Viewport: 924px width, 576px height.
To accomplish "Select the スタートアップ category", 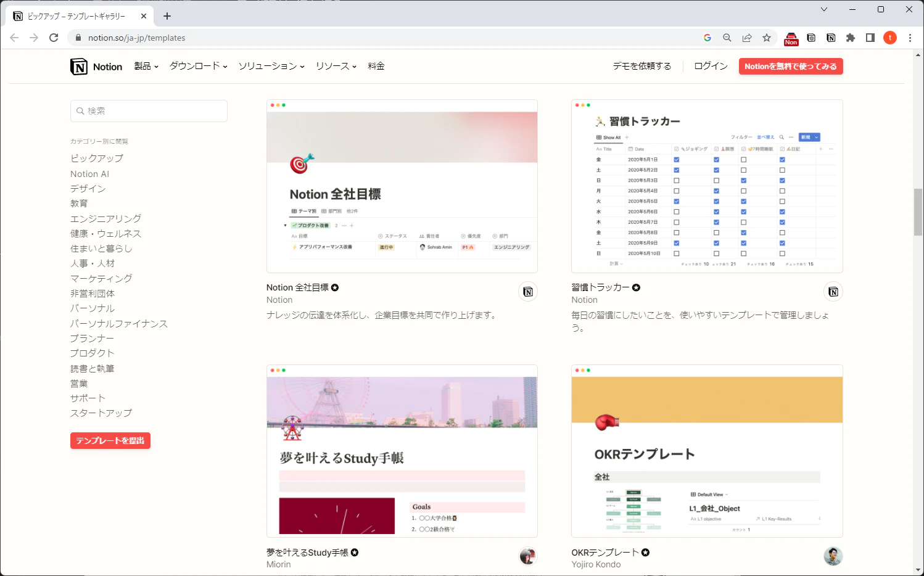I will [101, 413].
